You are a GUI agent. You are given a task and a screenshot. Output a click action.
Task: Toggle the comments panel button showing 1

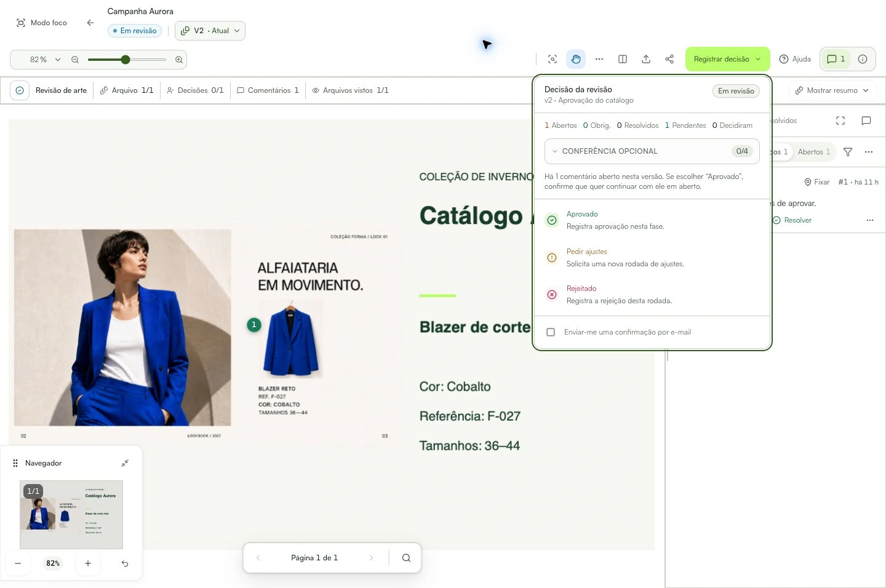836,59
